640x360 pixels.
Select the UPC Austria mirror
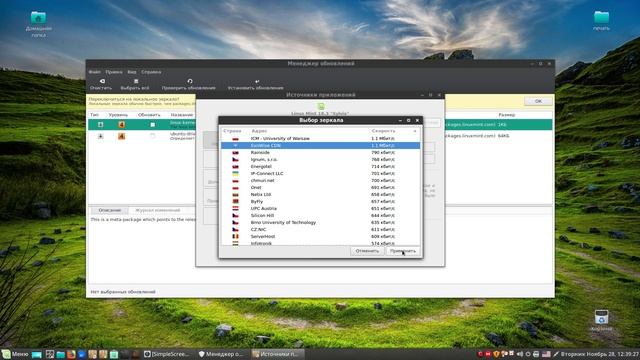[x=320, y=209]
